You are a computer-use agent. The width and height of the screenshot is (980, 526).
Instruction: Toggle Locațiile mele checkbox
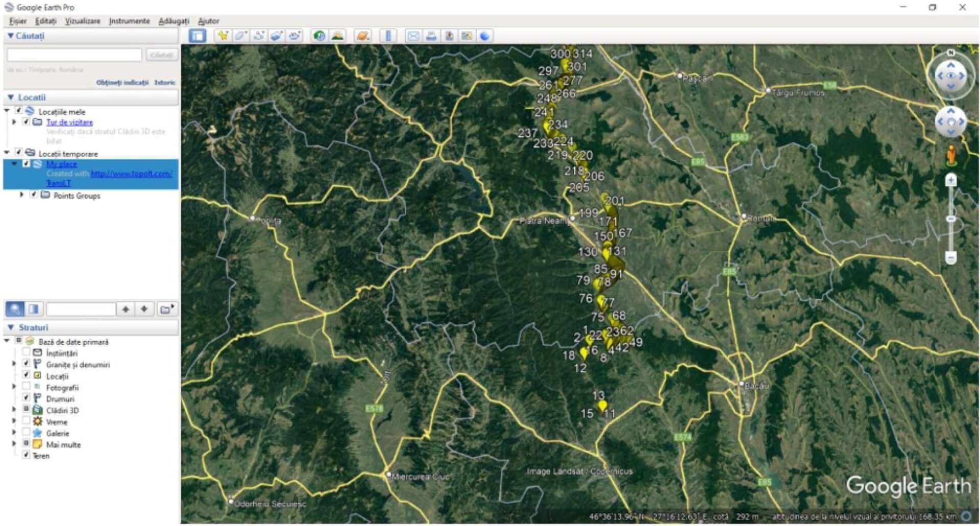19,111
